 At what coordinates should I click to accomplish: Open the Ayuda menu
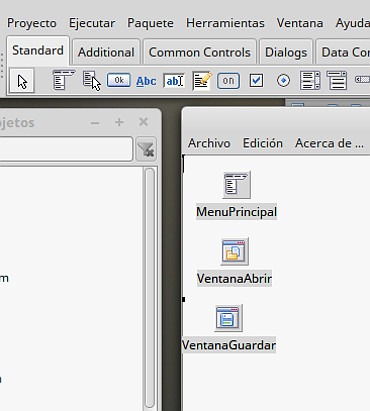pyautogui.click(x=352, y=23)
